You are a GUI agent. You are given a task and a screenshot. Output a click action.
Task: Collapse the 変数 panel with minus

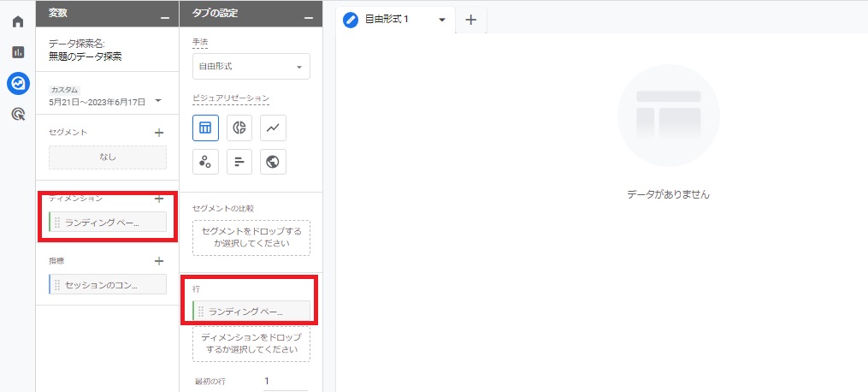click(165, 17)
